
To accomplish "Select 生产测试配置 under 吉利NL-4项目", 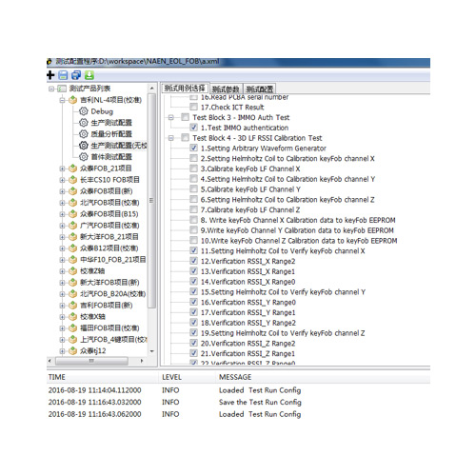I will [x=111, y=123].
